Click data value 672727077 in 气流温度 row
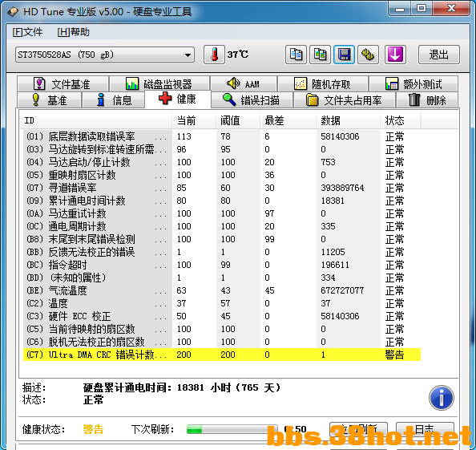The width and height of the screenshot is (476, 450). [342, 290]
